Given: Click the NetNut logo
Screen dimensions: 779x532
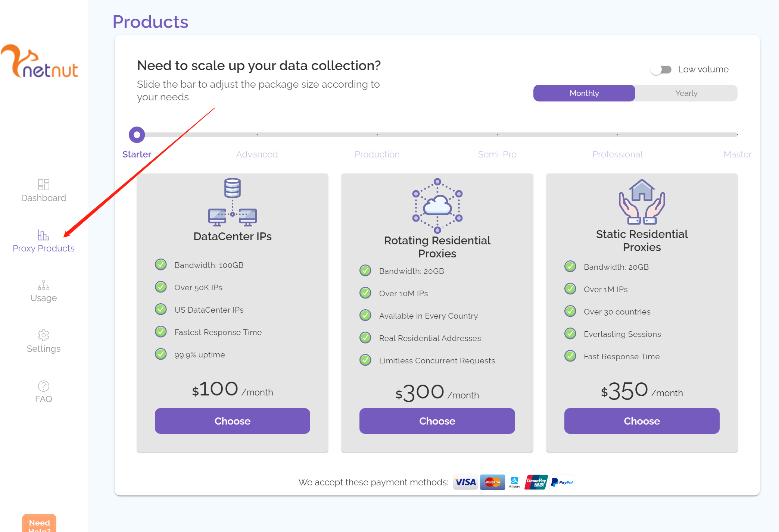Looking at the screenshot, I should (x=40, y=62).
